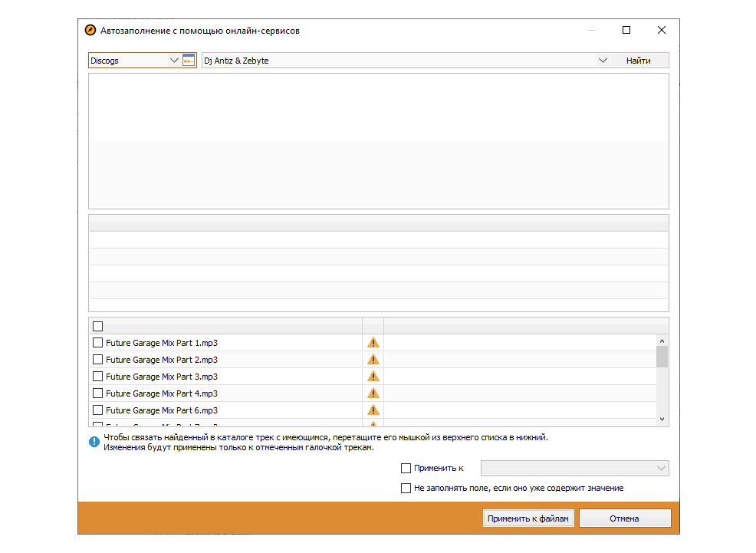Click the blue info icon near hint text
This screenshot has width=756, height=553.
(x=94, y=442)
